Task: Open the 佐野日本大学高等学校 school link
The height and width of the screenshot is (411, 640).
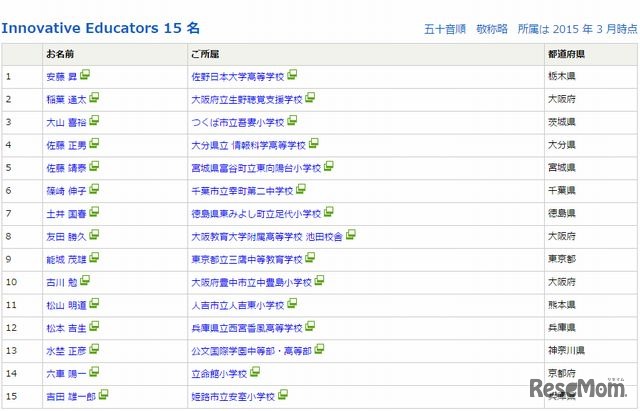Action: point(238,77)
